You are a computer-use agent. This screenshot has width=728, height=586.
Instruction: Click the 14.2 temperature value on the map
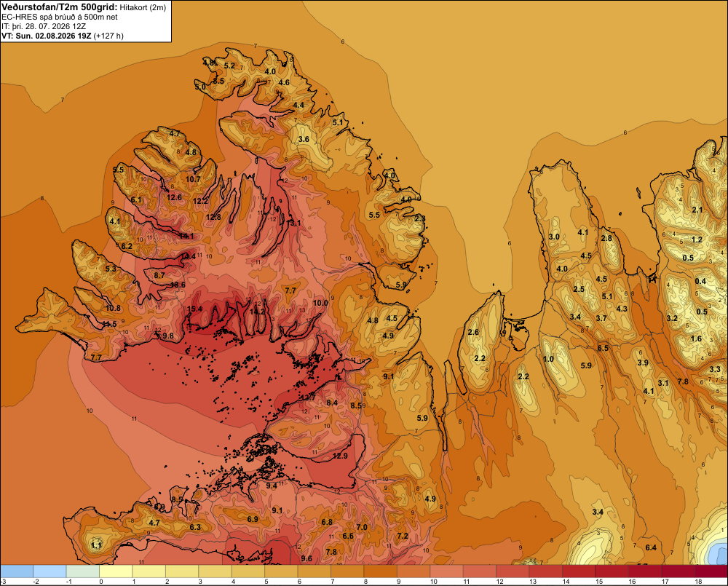coord(257,312)
